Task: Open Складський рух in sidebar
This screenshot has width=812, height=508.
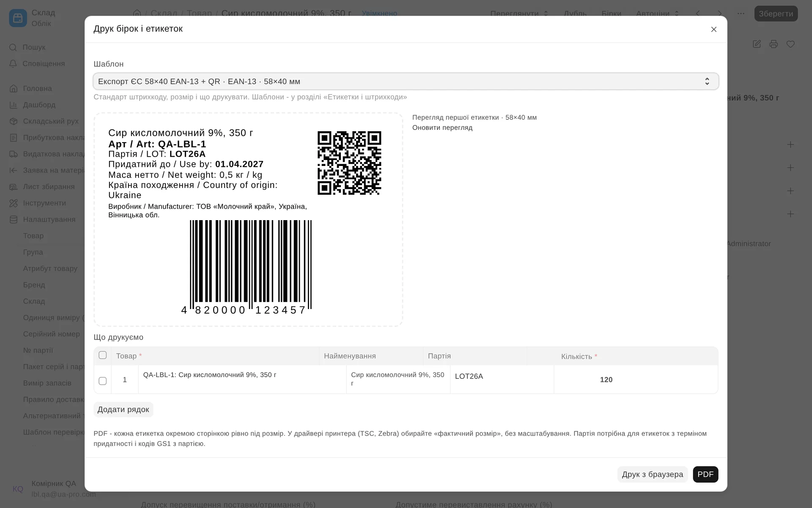Action: (x=44, y=121)
